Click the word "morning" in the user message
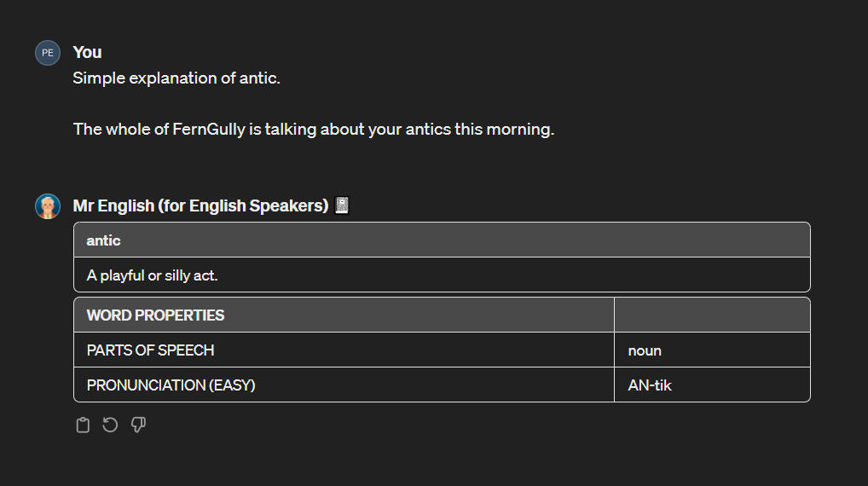 click(521, 130)
